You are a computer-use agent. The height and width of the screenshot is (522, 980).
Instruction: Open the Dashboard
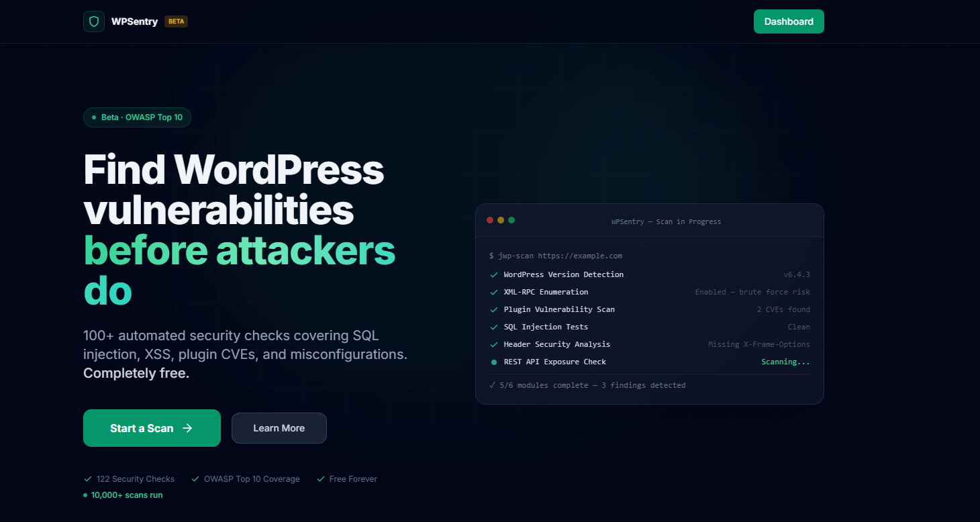(x=789, y=21)
